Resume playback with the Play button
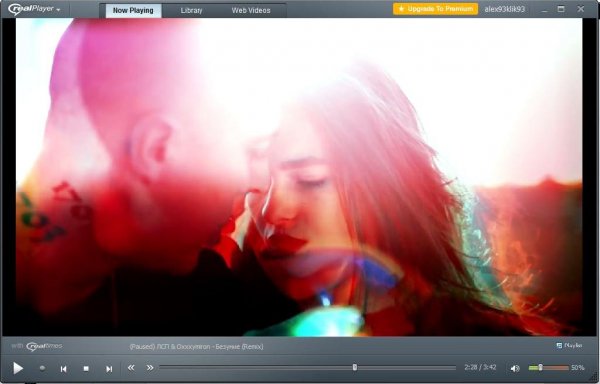 18,368
